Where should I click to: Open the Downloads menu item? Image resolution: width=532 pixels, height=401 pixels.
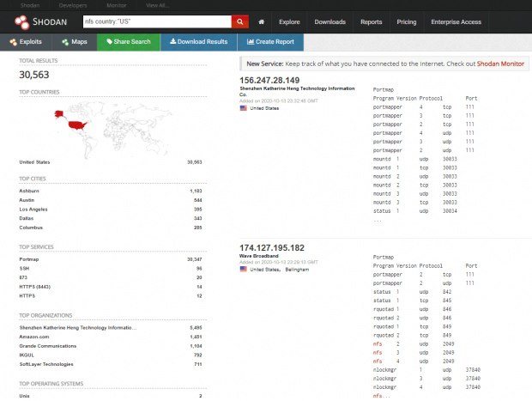[329, 22]
